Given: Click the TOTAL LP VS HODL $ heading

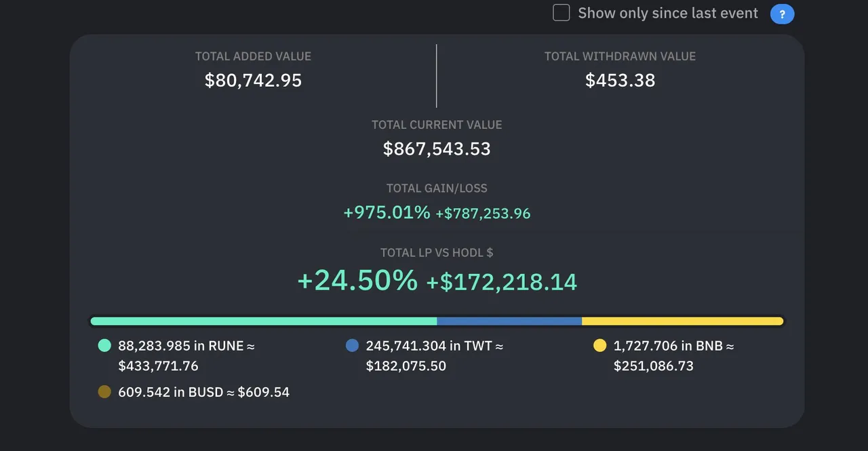Looking at the screenshot, I should pyautogui.click(x=437, y=253).
